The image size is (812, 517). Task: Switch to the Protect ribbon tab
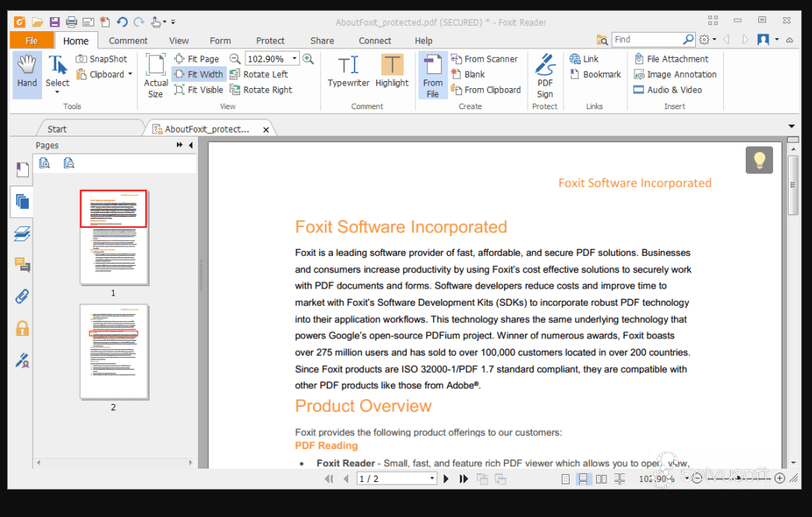coord(270,41)
